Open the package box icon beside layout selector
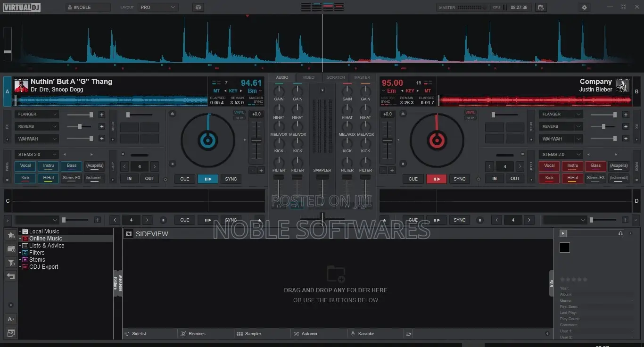This screenshot has width=644, height=347. [198, 7]
